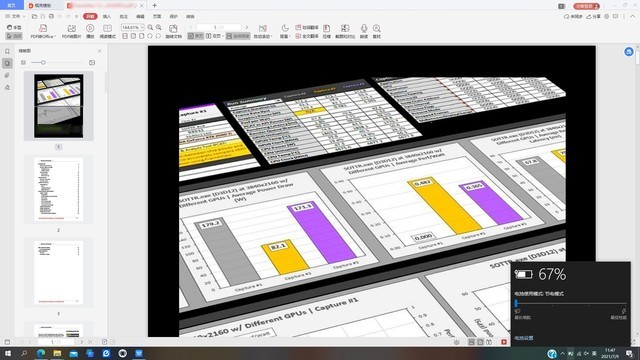Collapse the ribbon with the chevron
Screen dimensions: 640x360
click(632, 16)
